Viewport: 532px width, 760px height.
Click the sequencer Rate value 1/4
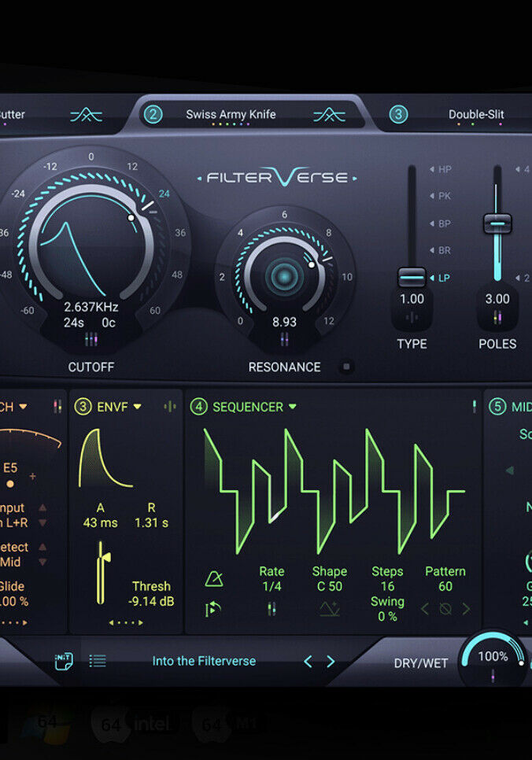[x=272, y=586]
